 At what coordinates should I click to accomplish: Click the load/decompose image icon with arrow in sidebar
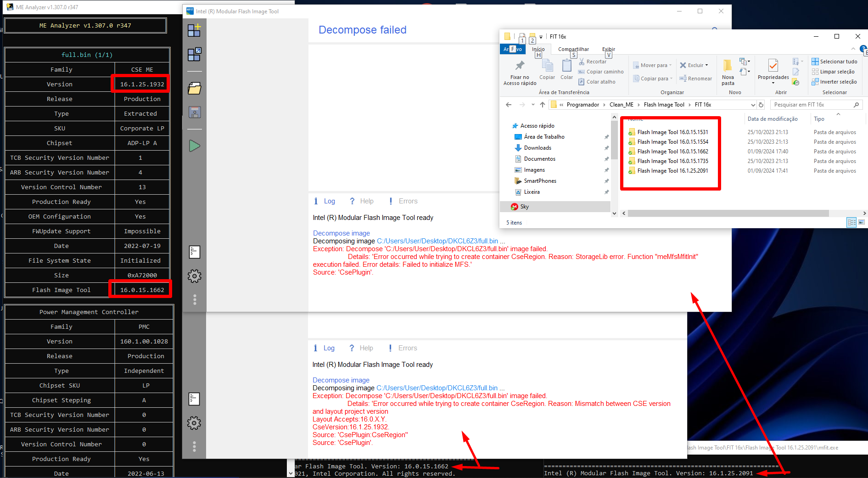(194, 54)
